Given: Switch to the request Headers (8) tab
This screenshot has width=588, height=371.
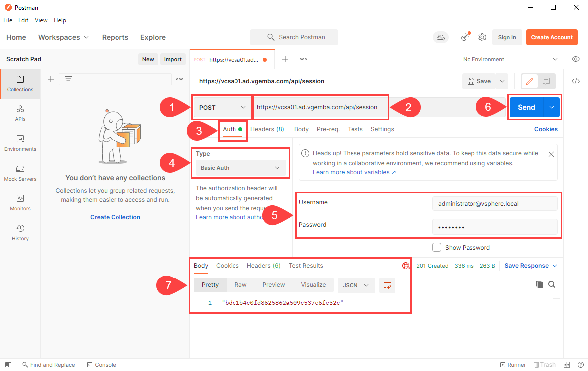Looking at the screenshot, I should 267,129.
